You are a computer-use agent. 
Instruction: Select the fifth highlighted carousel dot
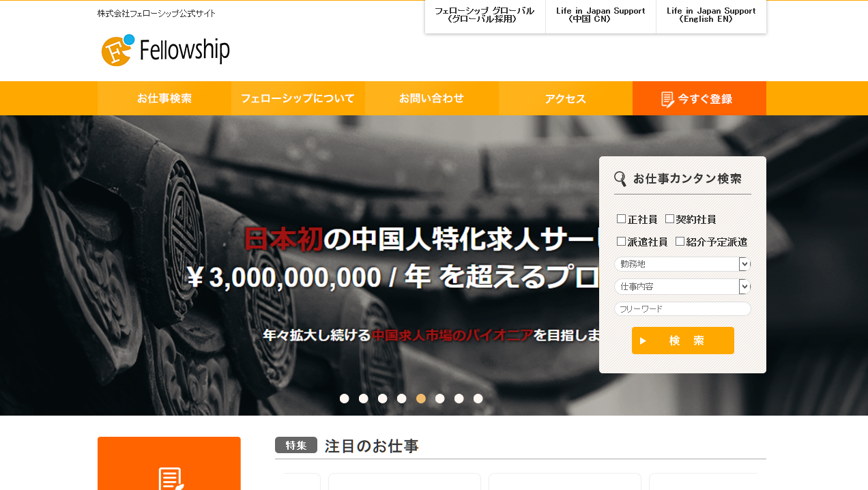coord(421,399)
